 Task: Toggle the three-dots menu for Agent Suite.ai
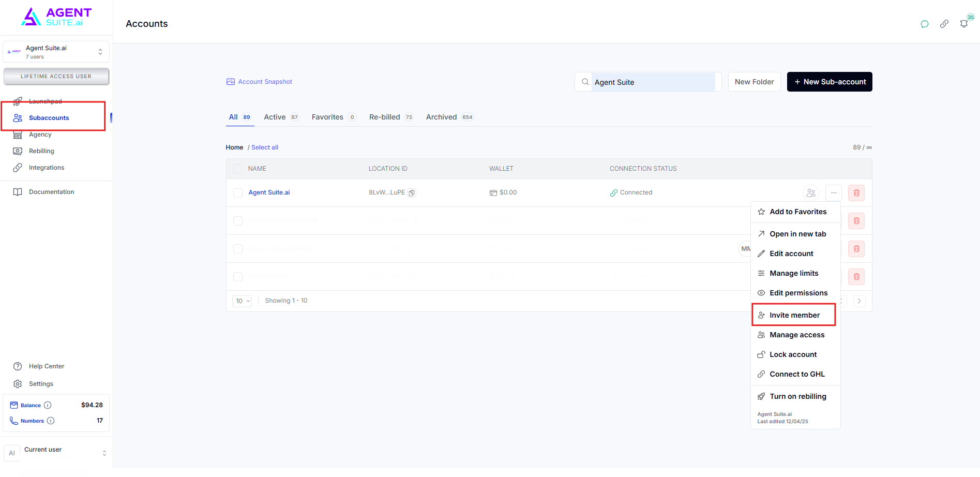click(834, 193)
